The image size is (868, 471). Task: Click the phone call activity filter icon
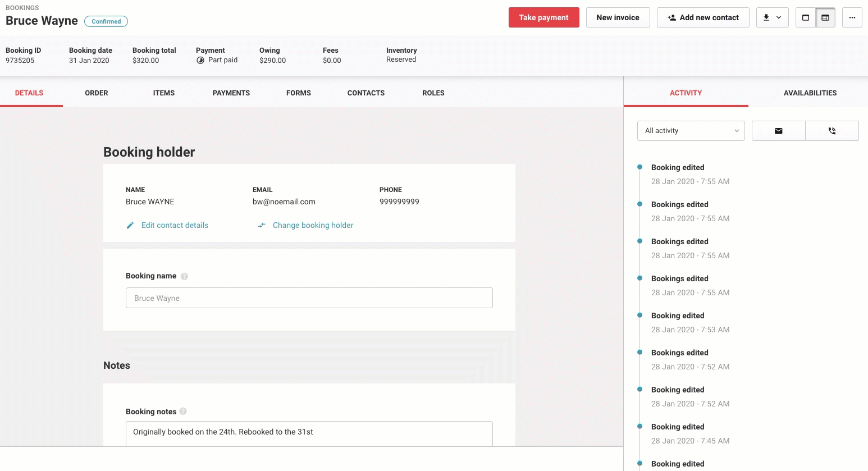832,131
